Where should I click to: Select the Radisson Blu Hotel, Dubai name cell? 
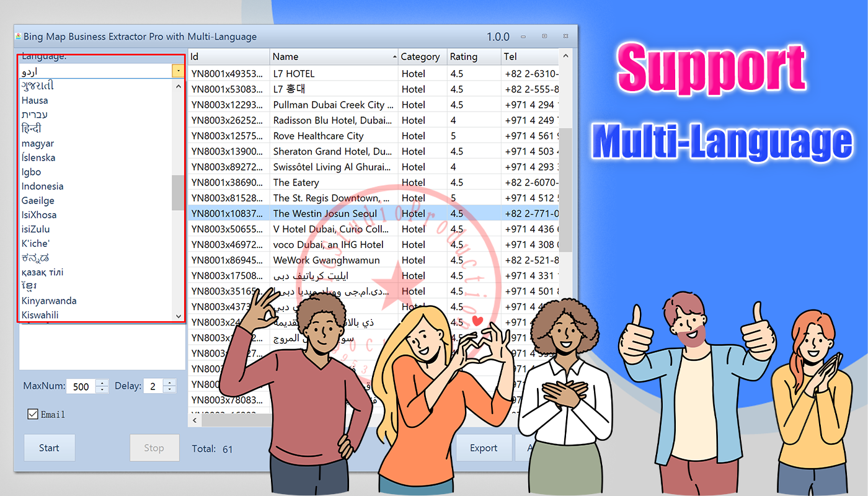pyautogui.click(x=332, y=120)
